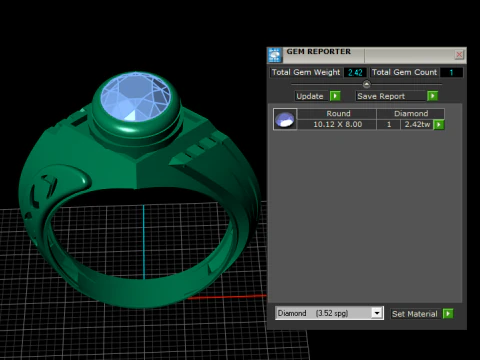Click the gem quantity cell showing 1
Image resolution: width=480 pixels, height=360 pixels.
[389, 124]
